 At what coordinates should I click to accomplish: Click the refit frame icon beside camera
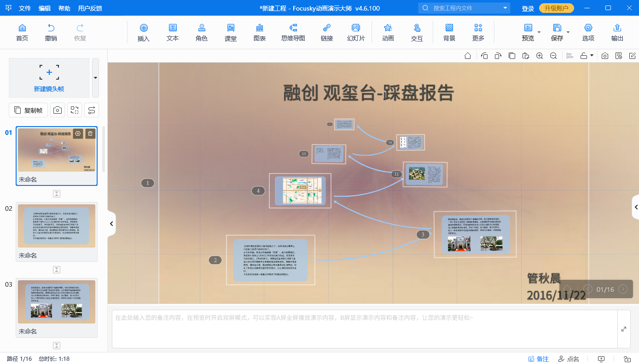point(75,110)
